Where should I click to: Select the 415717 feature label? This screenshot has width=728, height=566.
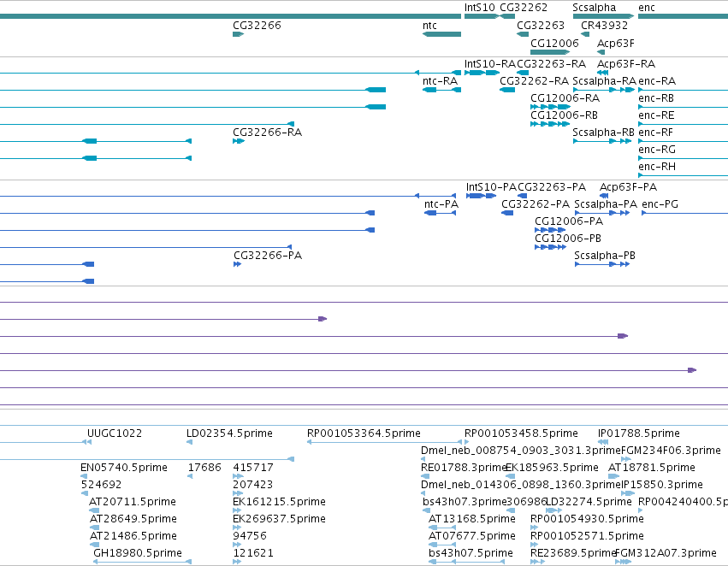coord(253,469)
